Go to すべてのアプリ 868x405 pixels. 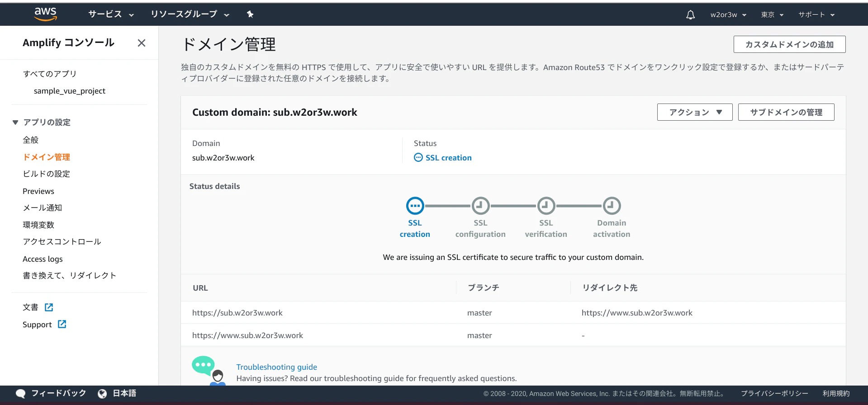coord(50,74)
